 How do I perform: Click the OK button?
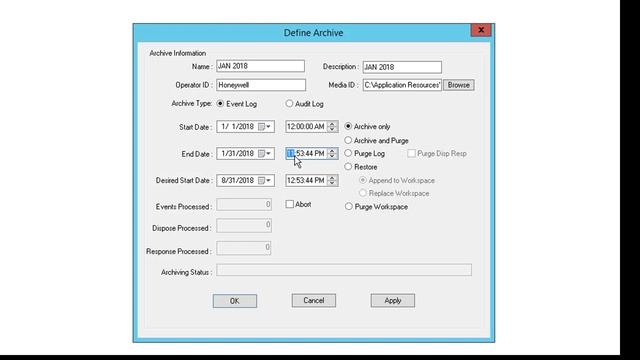pos(235,301)
